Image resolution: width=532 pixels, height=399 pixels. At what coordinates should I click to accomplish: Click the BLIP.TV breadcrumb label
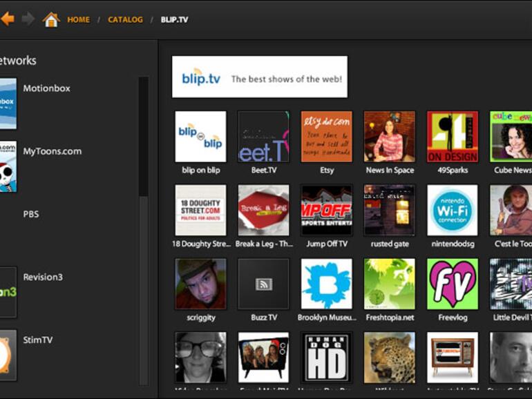pos(174,19)
